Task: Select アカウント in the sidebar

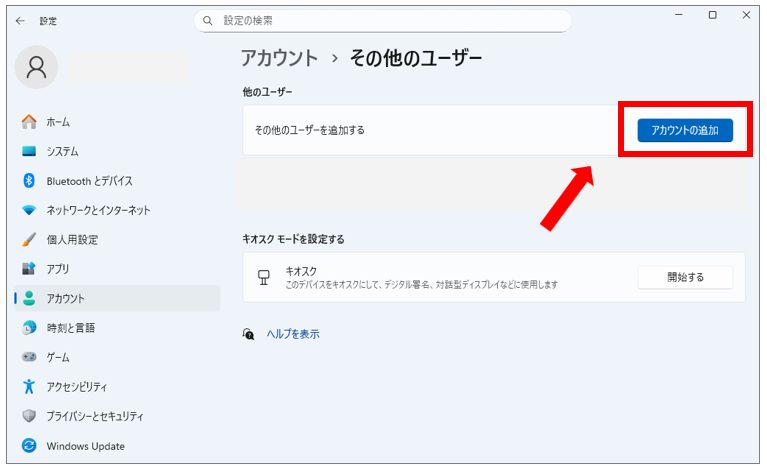Action: click(x=117, y=298)
